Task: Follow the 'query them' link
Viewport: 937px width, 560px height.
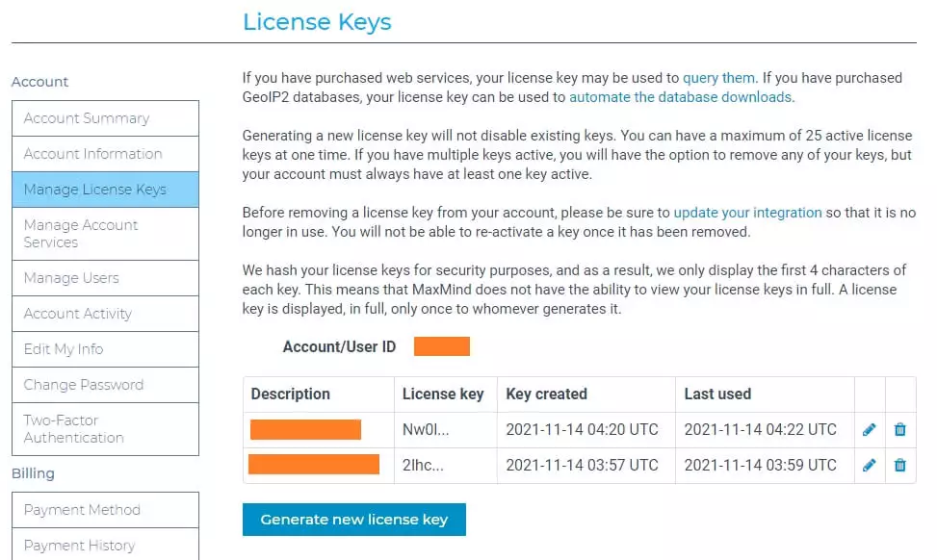Action: tap(719, 78)
